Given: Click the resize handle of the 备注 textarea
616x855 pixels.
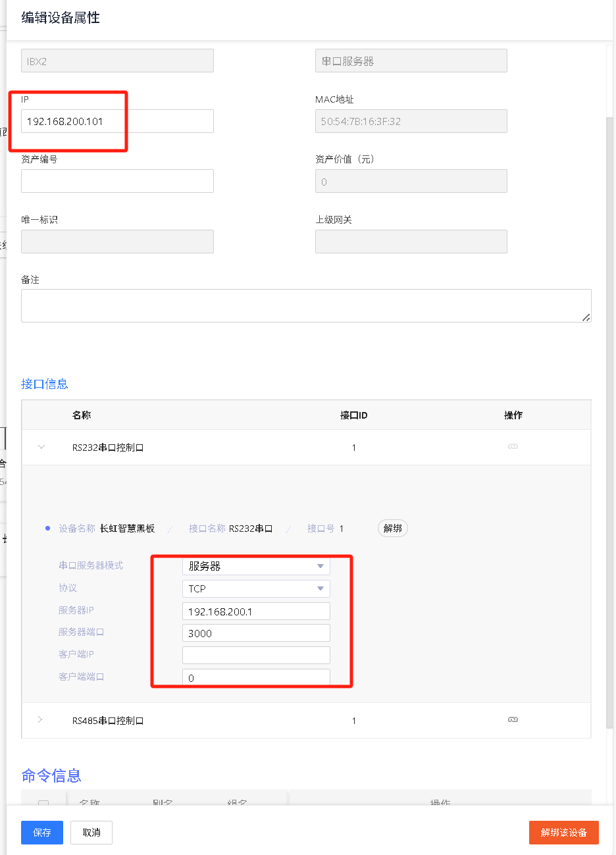Looking at the screenshot, I should click(x=586, y=317).
